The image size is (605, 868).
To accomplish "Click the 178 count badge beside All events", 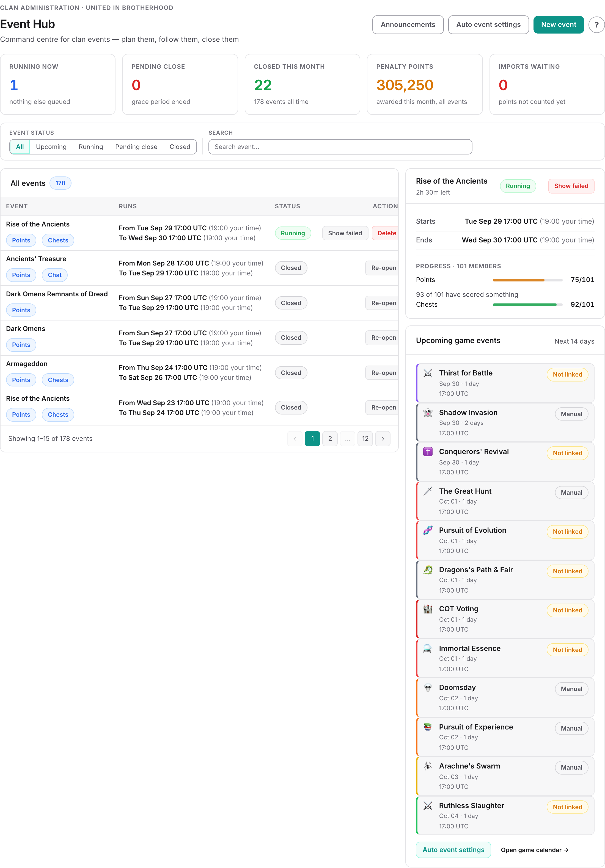I will (61, 183).
